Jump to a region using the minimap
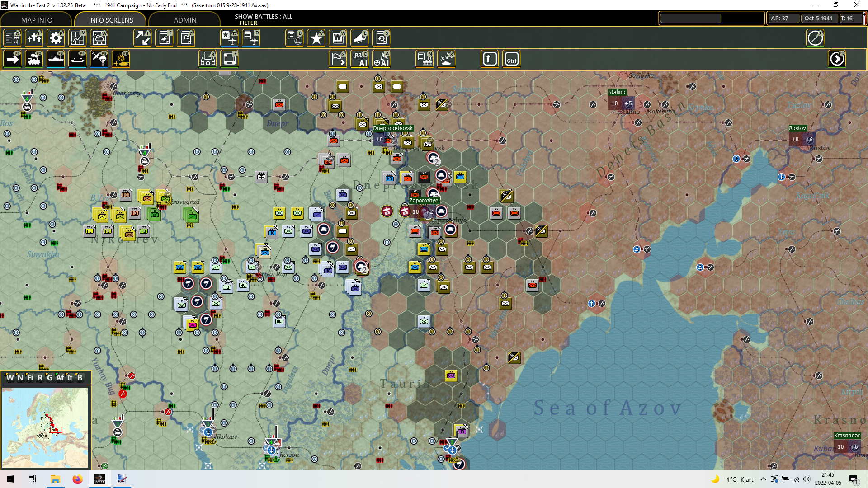 [45, 427]
